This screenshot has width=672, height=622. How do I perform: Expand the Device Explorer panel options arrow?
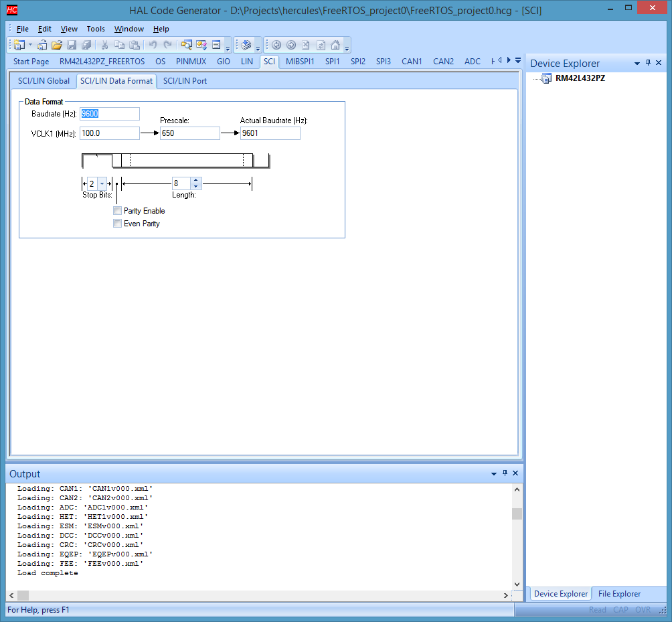(637, 64)
